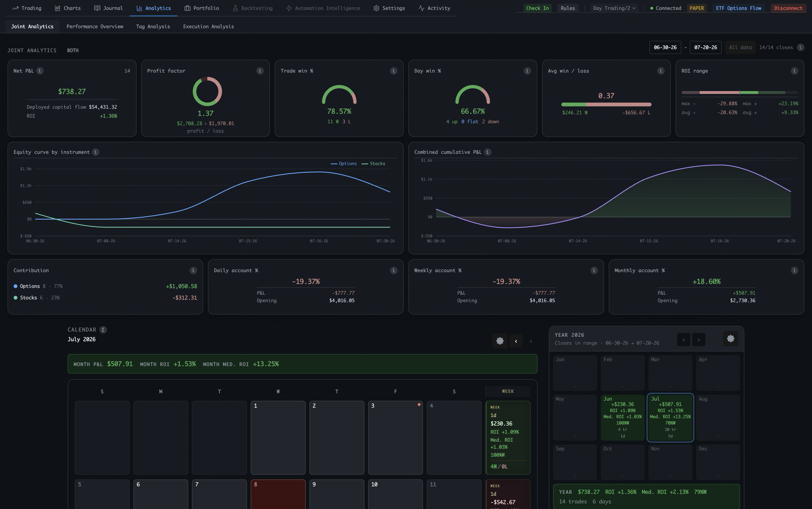Click the $738.27 Net P&L value
Screen dimensions: 812x509
[x=72, y=92]
